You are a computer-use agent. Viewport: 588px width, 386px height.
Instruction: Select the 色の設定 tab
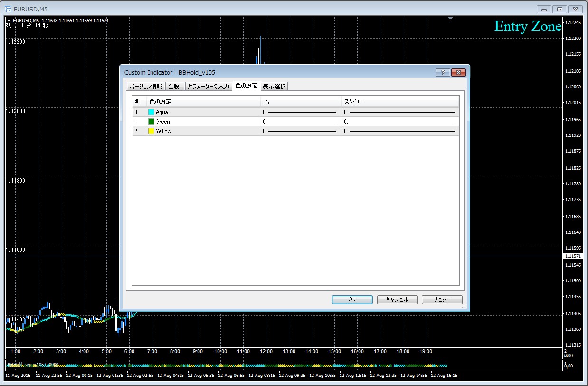coord(246,86)
